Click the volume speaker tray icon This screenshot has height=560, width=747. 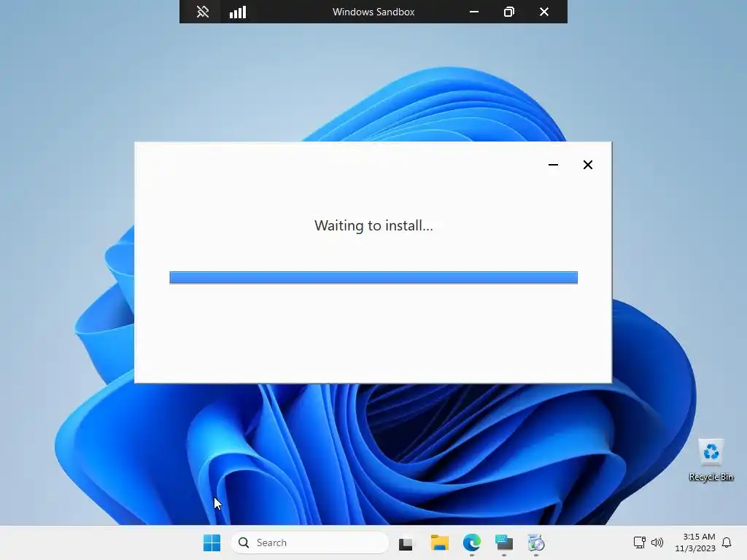(657, 542)
